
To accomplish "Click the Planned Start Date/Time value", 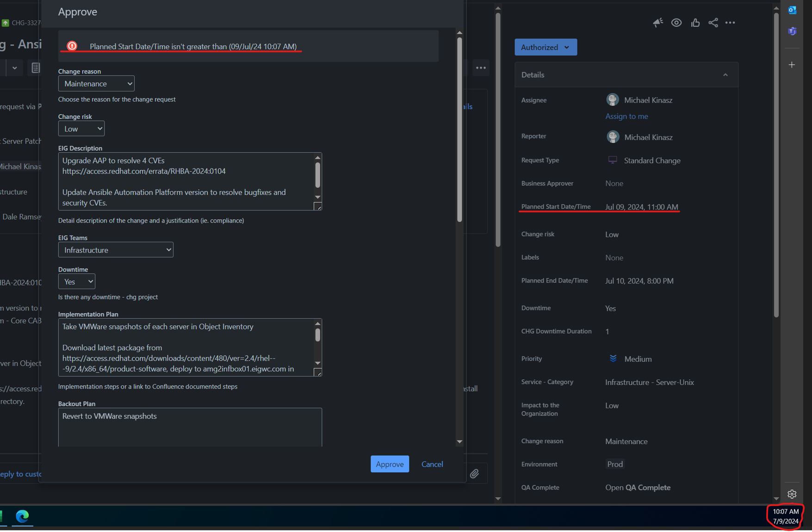I will [x=642, y=207].
